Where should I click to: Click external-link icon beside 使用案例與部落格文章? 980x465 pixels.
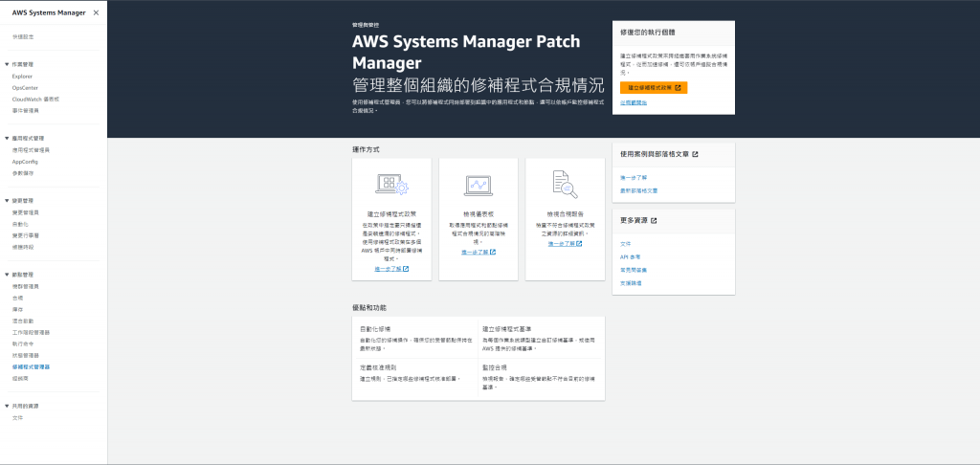point(695,154)
